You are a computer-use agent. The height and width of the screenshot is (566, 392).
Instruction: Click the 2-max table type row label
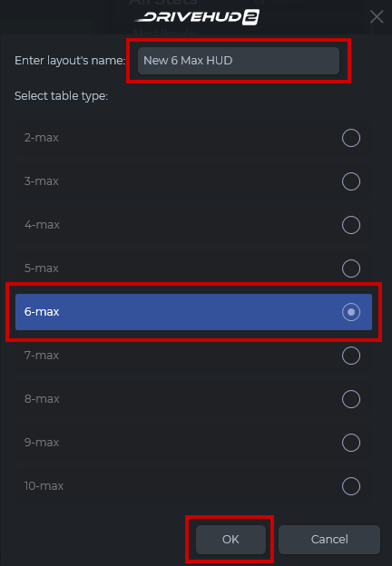(41, 138)
